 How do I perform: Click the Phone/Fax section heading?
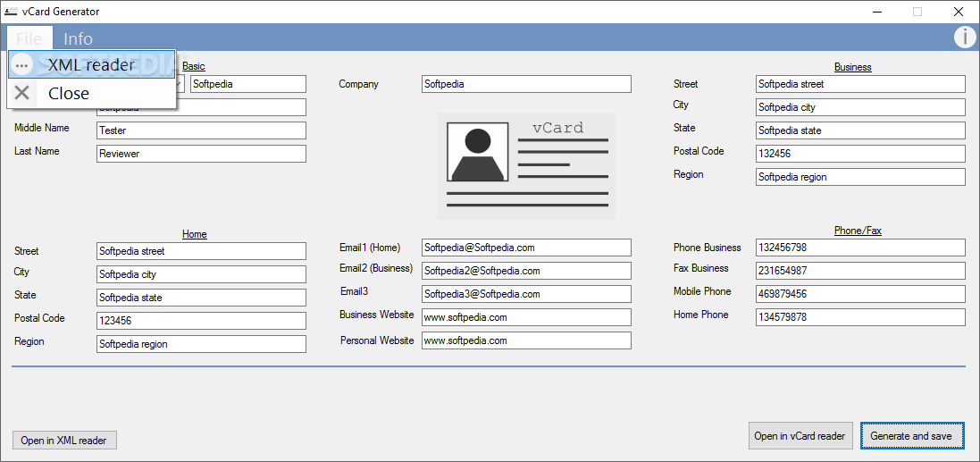pyautogui.click(x=858, y=231)
